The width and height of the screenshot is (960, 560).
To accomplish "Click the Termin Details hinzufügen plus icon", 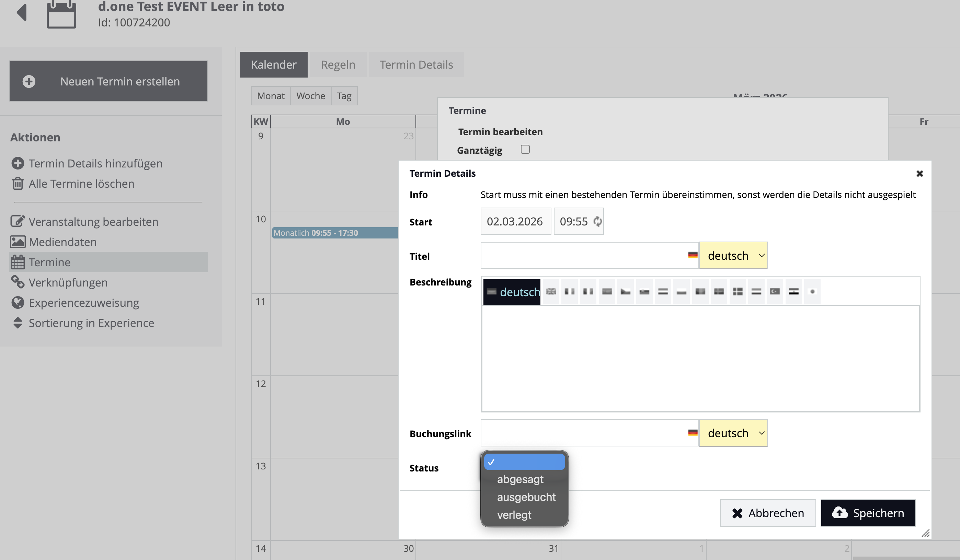I will pos(18,163).
